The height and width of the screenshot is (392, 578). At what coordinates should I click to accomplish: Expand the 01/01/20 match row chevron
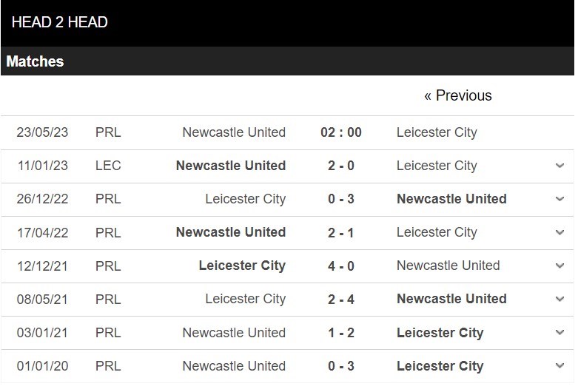click(x=559, y=366)
